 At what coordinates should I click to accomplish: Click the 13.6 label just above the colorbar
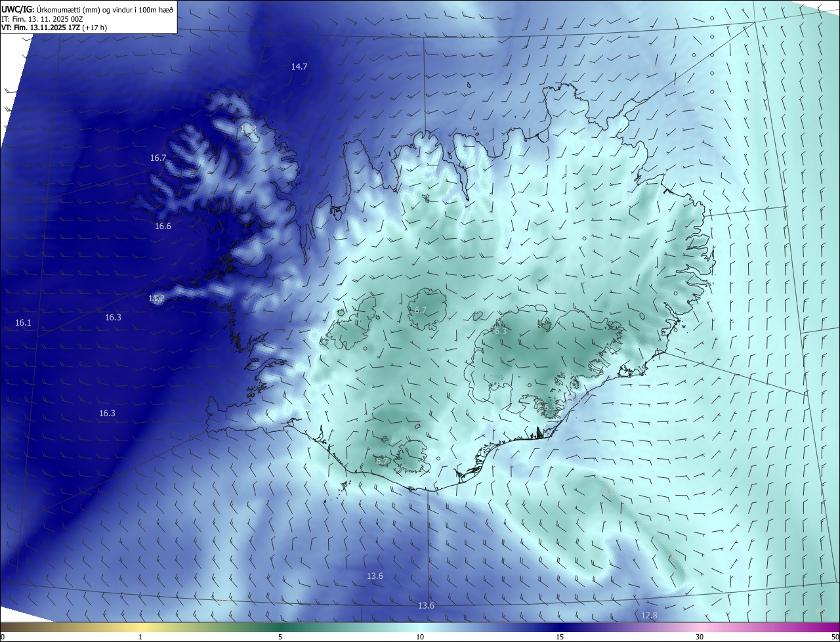[x=426, y=605]
